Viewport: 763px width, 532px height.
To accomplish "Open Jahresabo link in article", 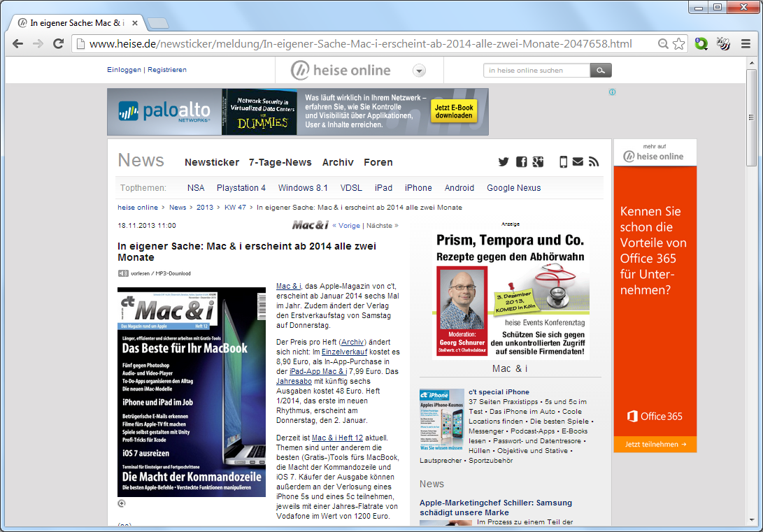I will pyautogui.click(x=294, y=381).
